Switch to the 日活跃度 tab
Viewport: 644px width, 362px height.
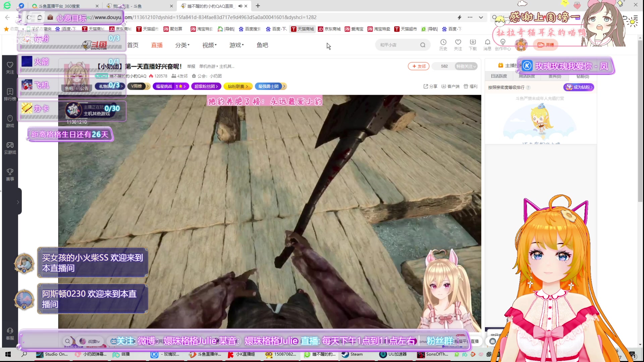point(499,76)
